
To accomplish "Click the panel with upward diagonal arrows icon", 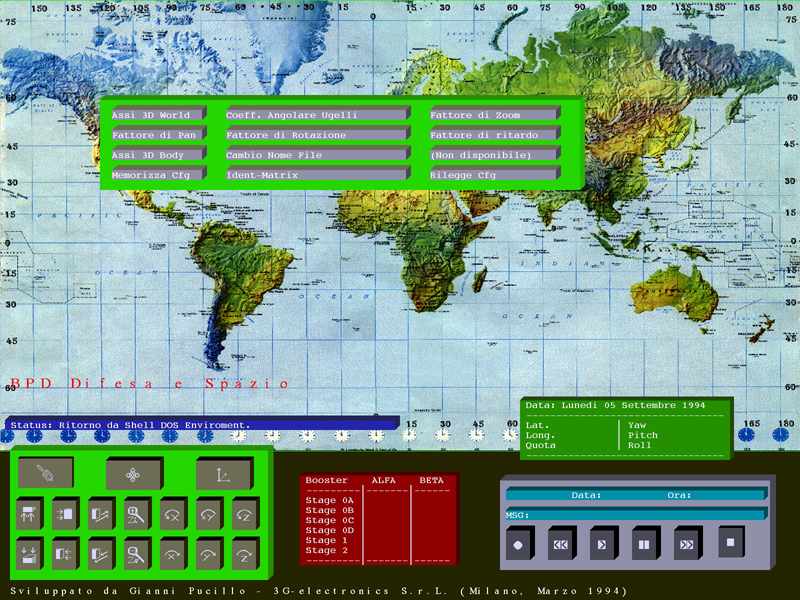I will (101, 514).
